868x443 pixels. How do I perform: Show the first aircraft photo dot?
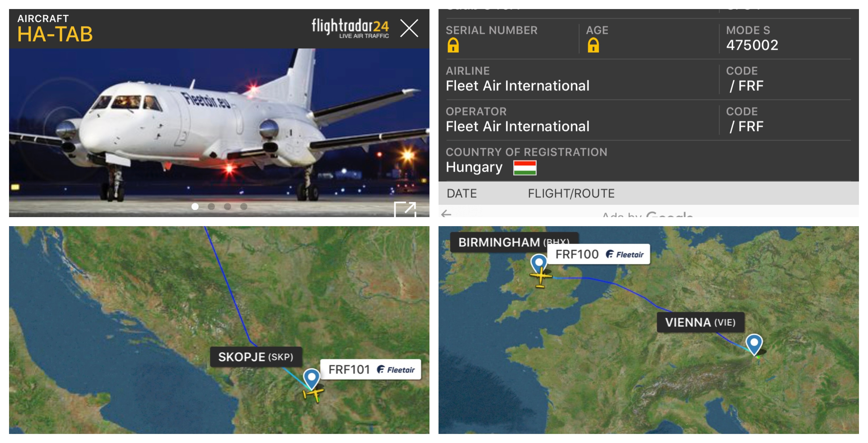pos(195,207)
